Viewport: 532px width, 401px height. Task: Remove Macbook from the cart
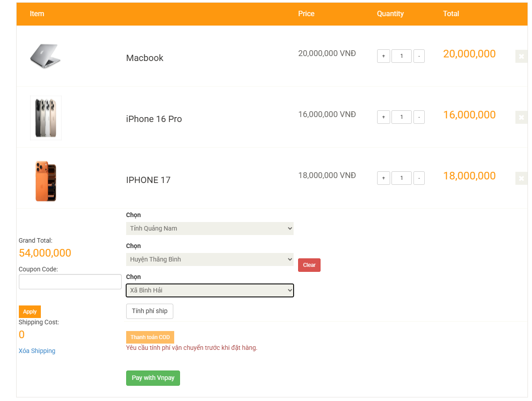click(521, 57)
